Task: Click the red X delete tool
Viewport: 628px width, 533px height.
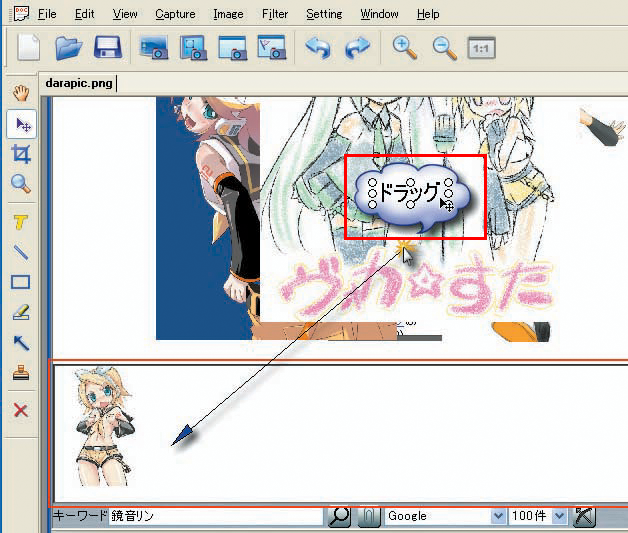Action: click(21, 410)
